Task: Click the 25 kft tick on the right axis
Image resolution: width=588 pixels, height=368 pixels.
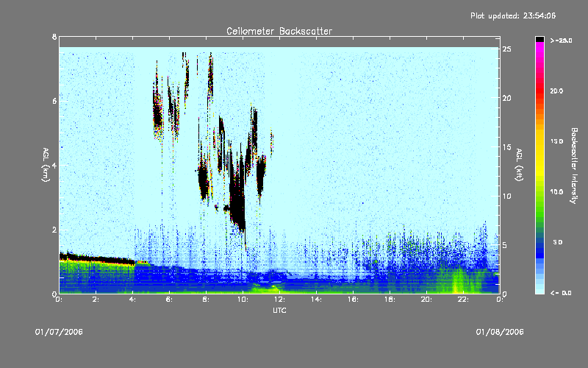Action: click(x=506, y=49)
